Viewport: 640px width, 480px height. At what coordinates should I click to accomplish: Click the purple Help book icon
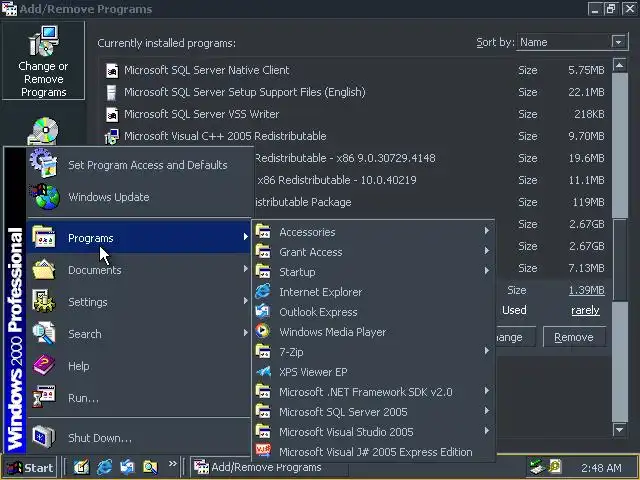(44, 365)
